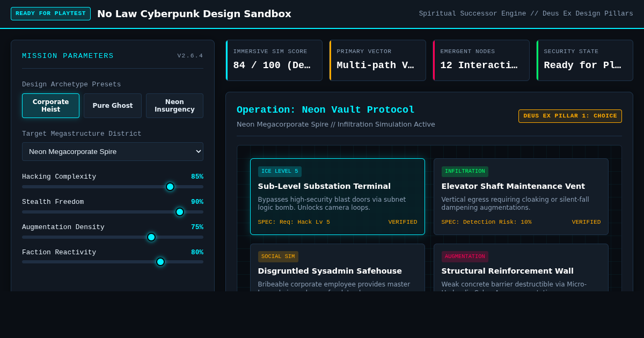The width and height of the screenshot is (644, 338).
Task: Select the Sub-Level Substation Terminal card
Action: 338,196
